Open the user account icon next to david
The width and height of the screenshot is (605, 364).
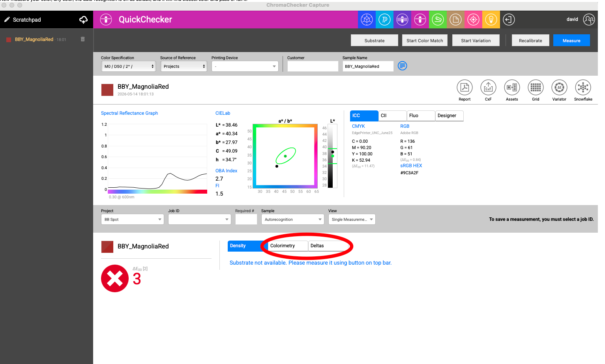[x=589, y=19]
